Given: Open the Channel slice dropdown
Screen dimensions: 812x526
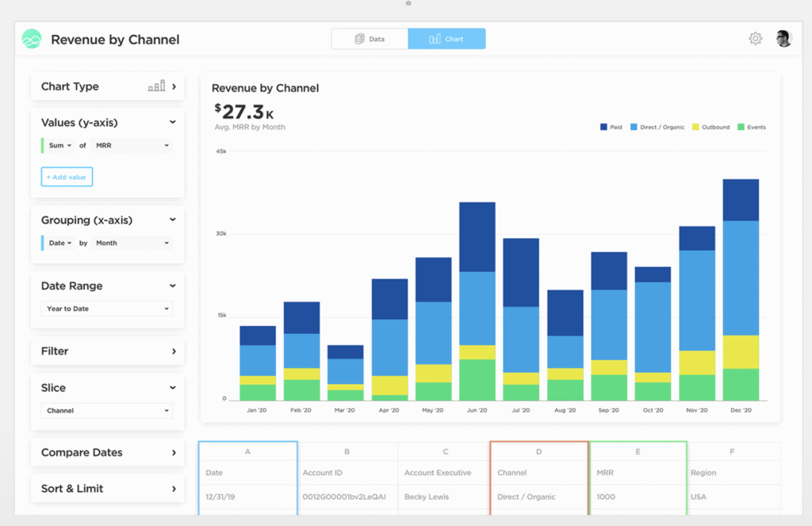Looking at the screenshot, I should (107, 410).
